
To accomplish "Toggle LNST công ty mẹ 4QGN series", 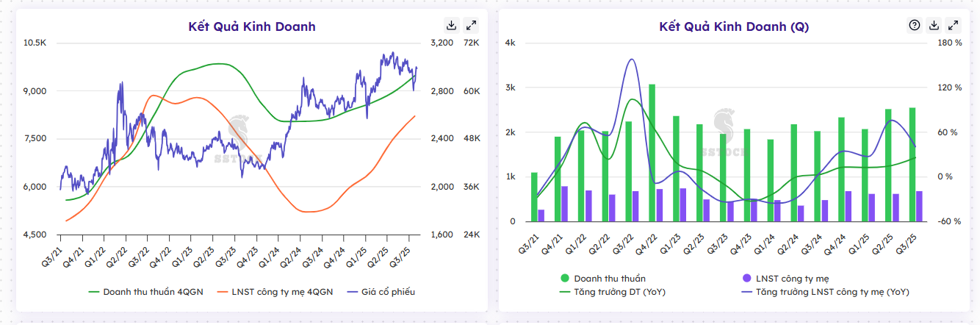I will (x=275, y=292).
